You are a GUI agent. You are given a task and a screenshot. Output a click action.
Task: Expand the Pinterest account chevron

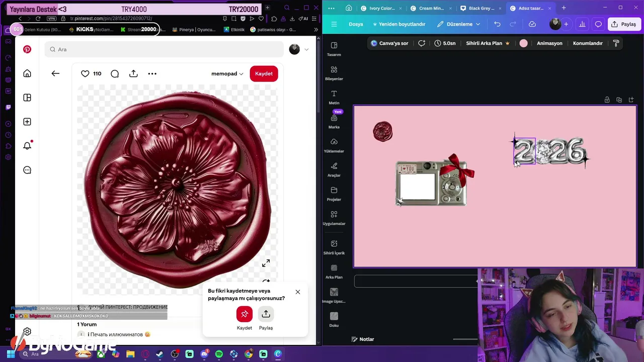coord(306,49)
